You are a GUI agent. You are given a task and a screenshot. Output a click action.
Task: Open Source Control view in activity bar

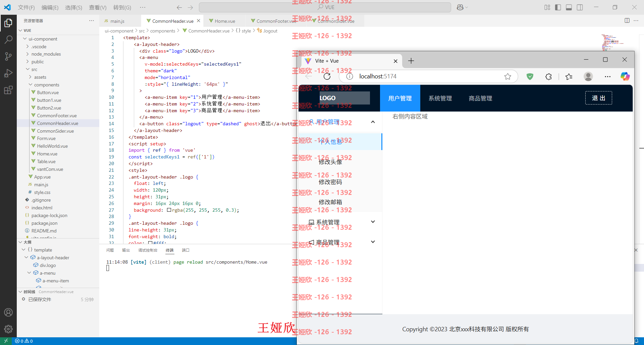click(x=8, y=56)
